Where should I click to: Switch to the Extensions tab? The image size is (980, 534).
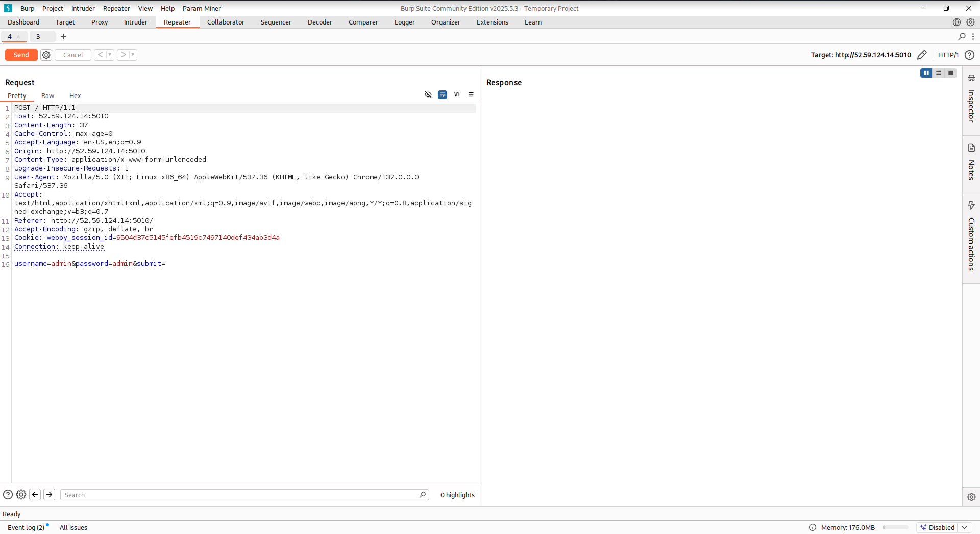(x=493, y=22)
